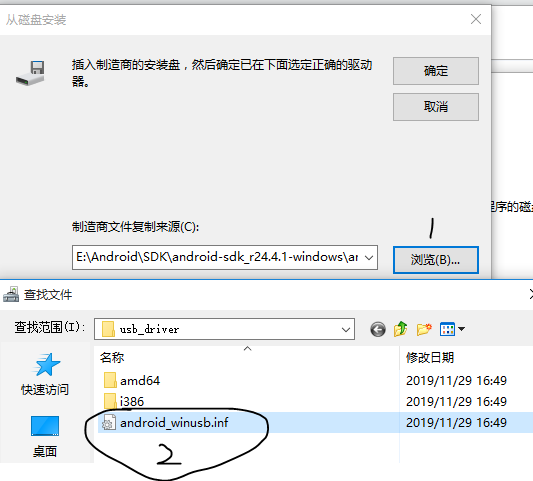
Task: Close the 从磁盘安装 dialog
Action: (x=476, y=19)
